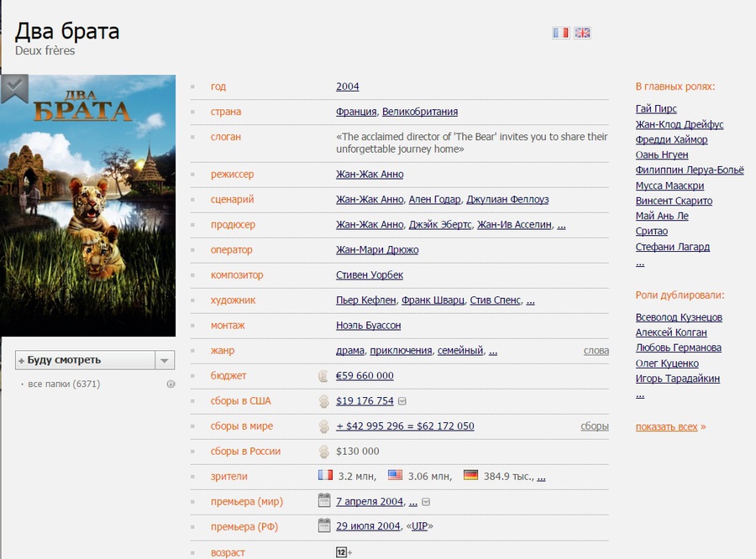Open the 29 июля 2004 premiere link
The height and width of the screenshot is (559, 756).
pos(368,526)
